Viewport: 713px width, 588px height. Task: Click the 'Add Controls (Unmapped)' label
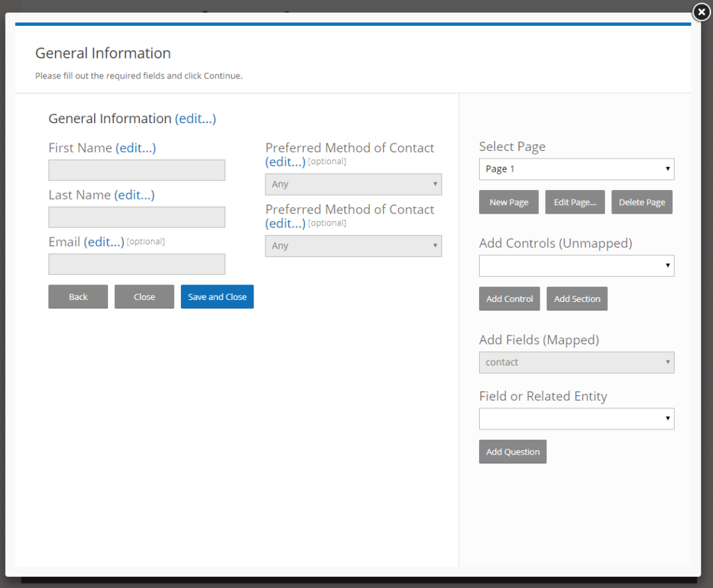pos(555,244)
